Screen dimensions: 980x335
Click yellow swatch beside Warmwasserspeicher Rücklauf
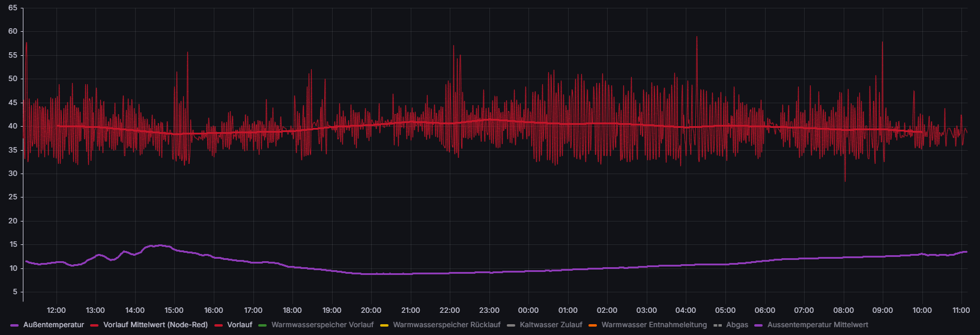[x=384, y=325]
